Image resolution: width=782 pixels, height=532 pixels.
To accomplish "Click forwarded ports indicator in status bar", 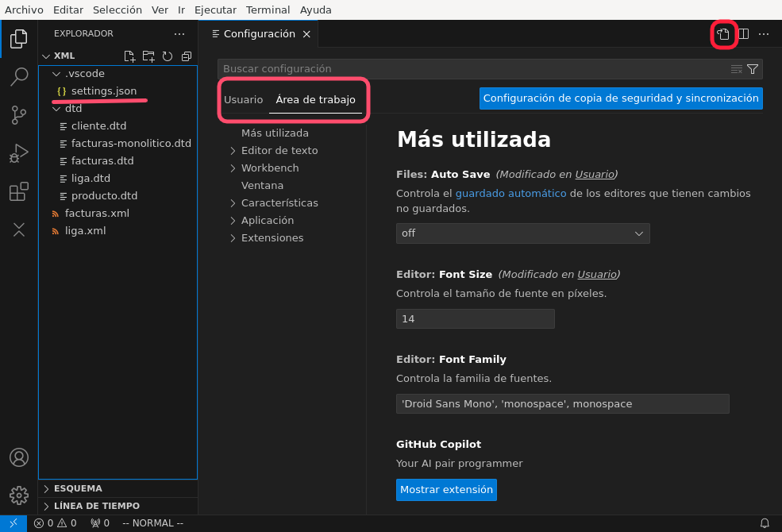I will coord(100,523).
